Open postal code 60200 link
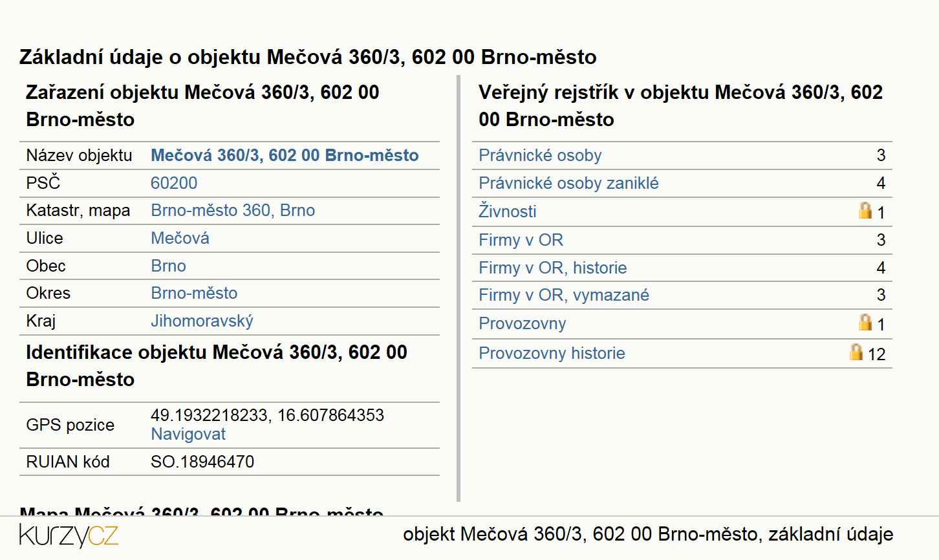Viewport: 939px width, 560px height. [x=174, y=183]
